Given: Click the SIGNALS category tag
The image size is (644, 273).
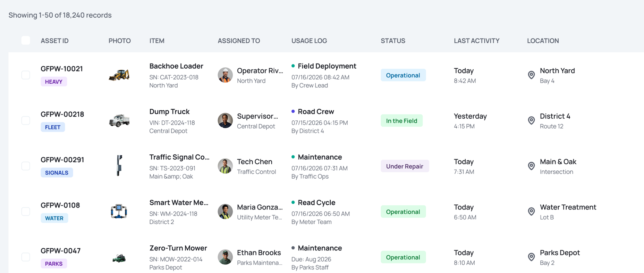Looking at the screenshot, I should pyautogui.click(x=57, y=172).
